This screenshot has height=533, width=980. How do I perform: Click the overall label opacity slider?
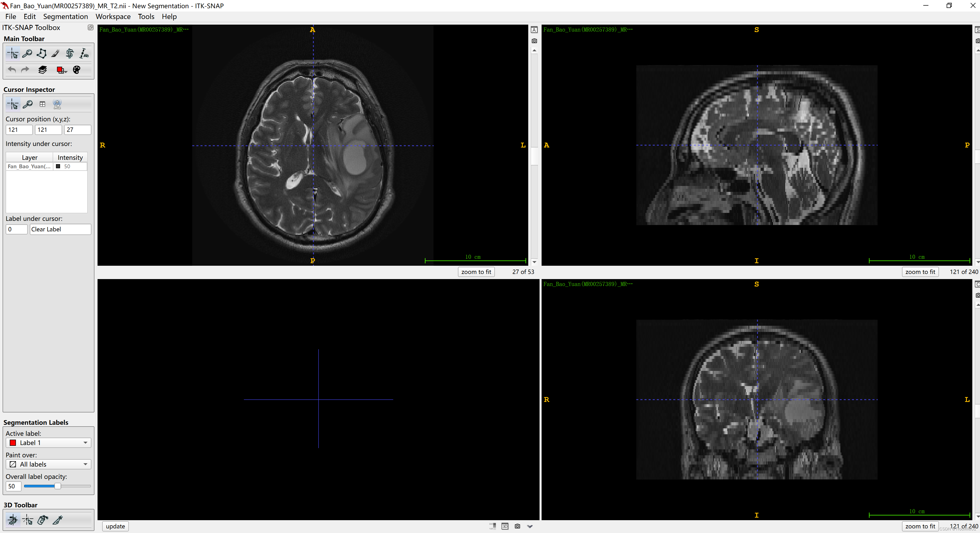pyautogui.click(x=57, y=486)
